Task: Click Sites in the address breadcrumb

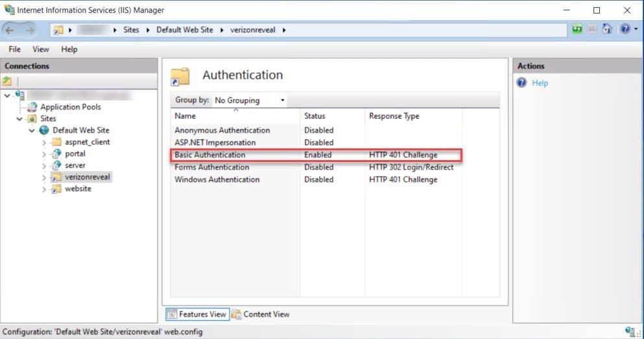Action: (131, 30)
